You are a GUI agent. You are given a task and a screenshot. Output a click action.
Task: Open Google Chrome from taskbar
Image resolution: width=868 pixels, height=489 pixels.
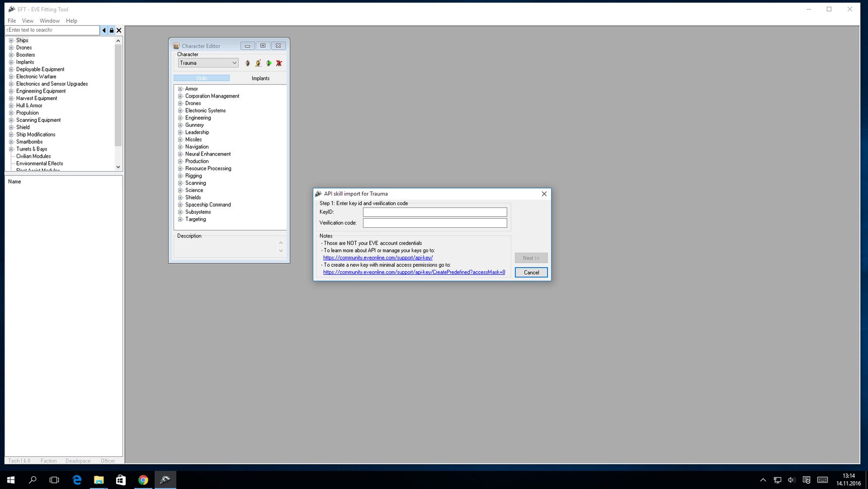tap(143, 480)
